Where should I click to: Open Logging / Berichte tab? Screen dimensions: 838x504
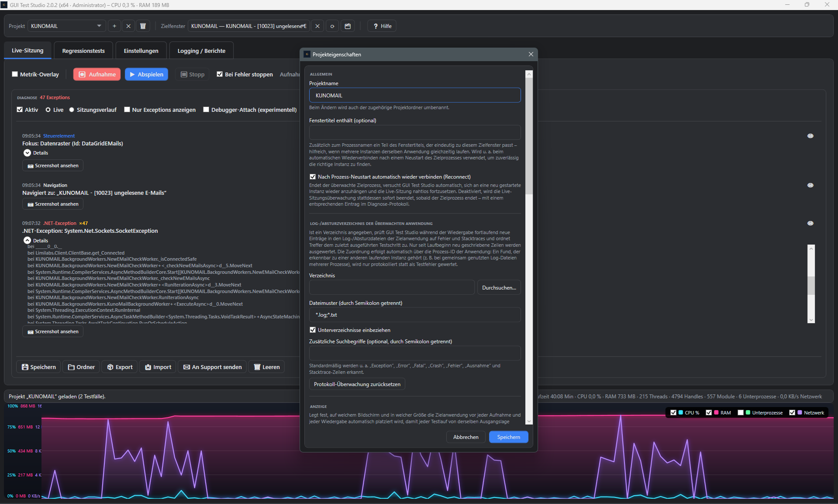[x=201, y=51]
